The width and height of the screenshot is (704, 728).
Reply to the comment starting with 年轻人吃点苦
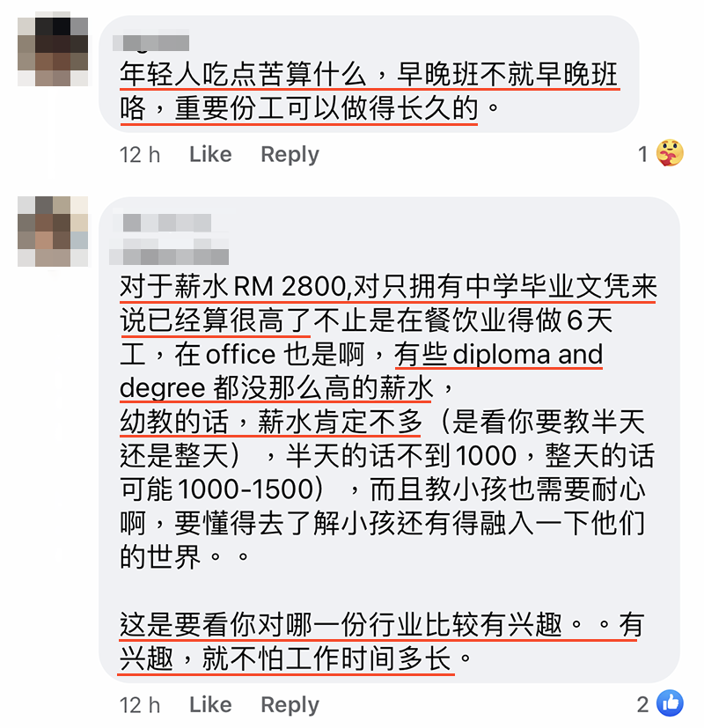pyautogui.click(x=290, y=155)
